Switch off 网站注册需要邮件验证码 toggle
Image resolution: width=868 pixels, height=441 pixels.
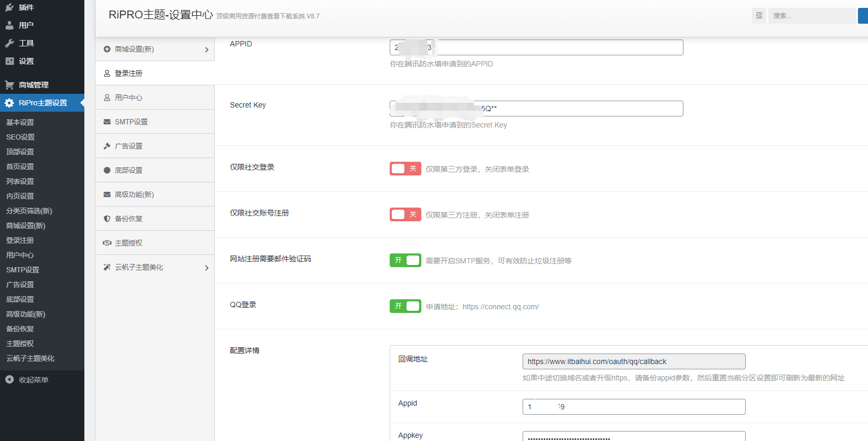[405, 260]
